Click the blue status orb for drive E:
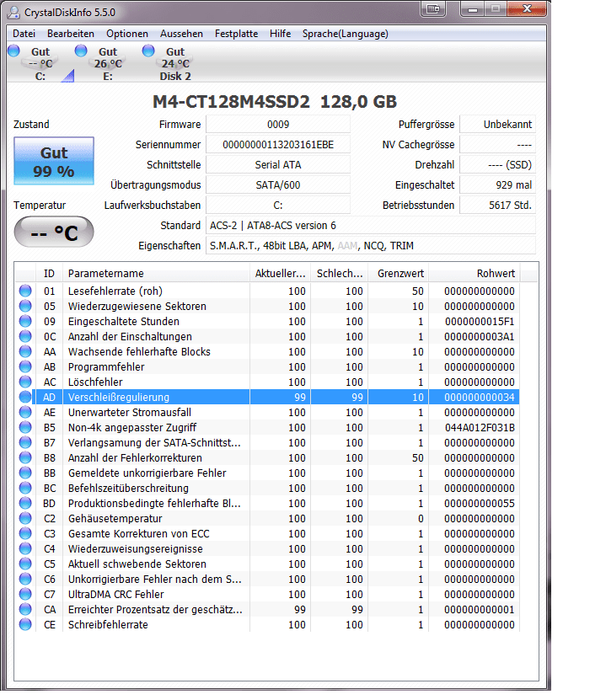606x700 pixels. coord(81,51)
